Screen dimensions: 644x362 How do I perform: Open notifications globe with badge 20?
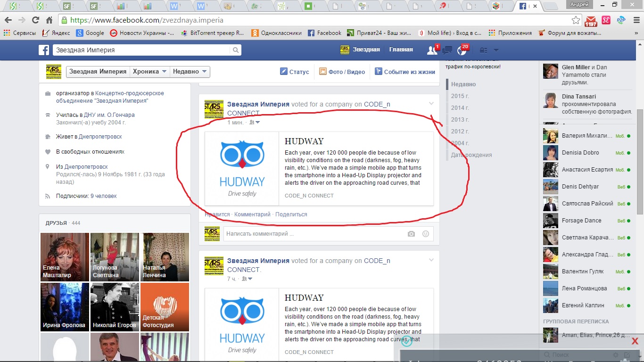[462, 50]
